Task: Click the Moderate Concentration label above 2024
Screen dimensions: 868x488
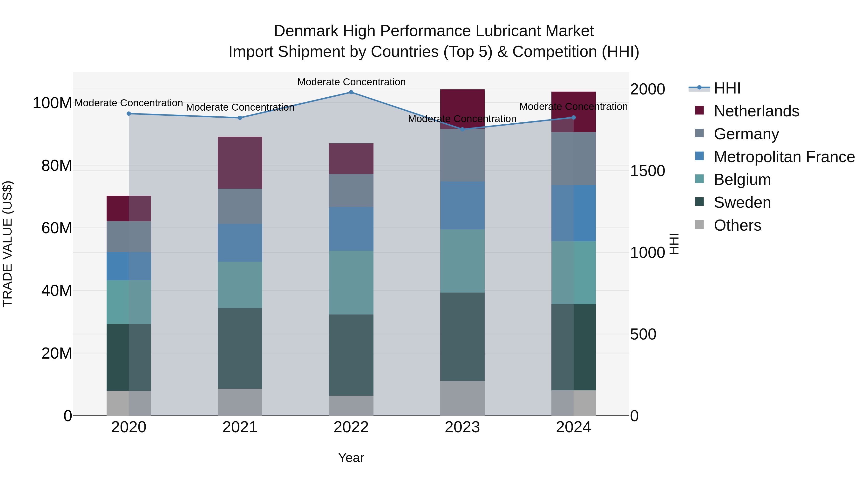Action: (574, 107)
